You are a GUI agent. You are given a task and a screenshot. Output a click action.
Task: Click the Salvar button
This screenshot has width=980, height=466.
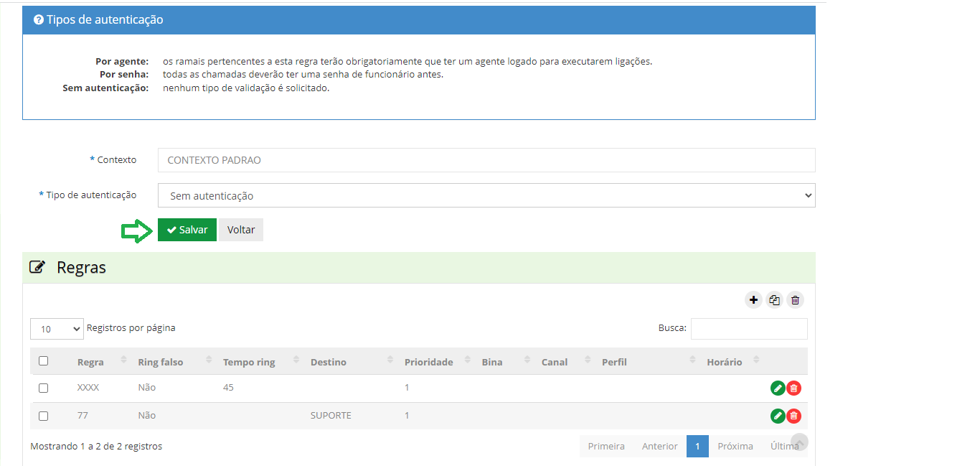click(187, 230)
